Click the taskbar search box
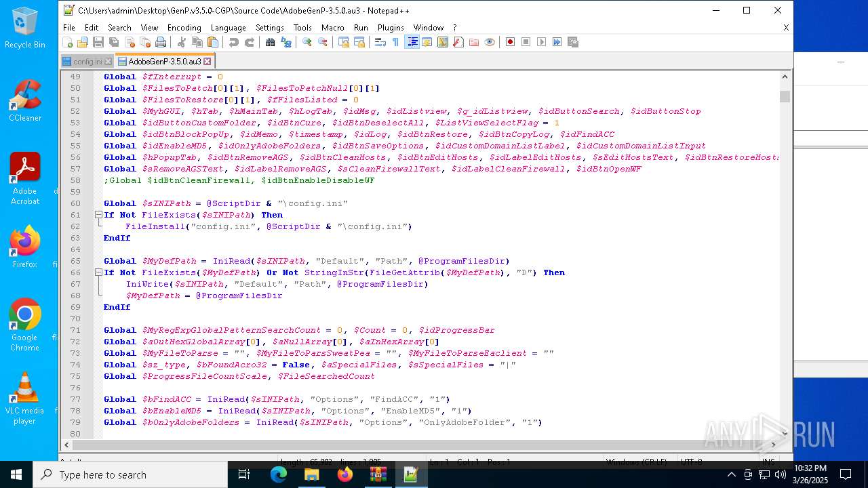Viewport: 868px width, 488px height. (x=130, y=474)
